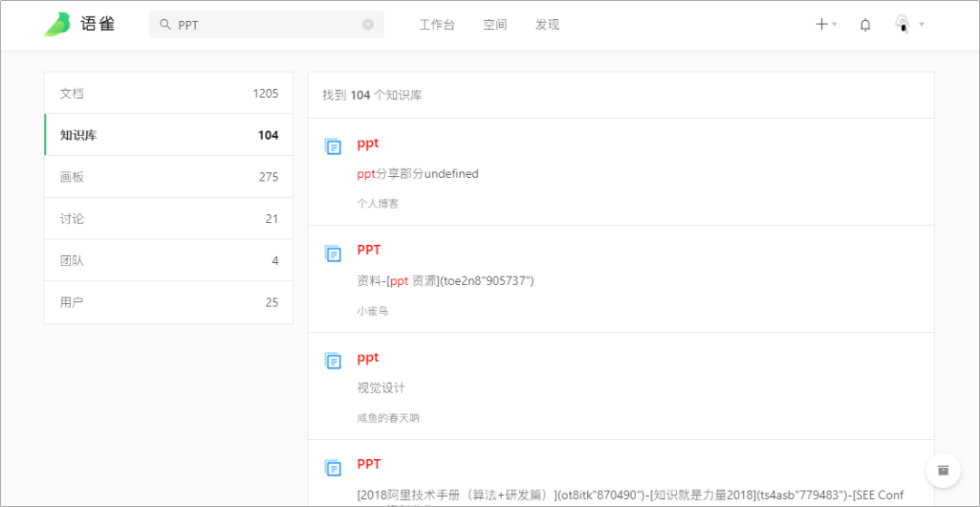This screenshot has width=980, height=507.
Task: Click author name 小雀鸟
Action: 373,310
